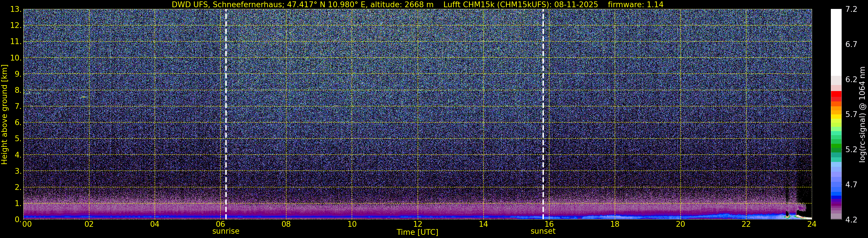Click time axis tick label 20

pos(680,224)
